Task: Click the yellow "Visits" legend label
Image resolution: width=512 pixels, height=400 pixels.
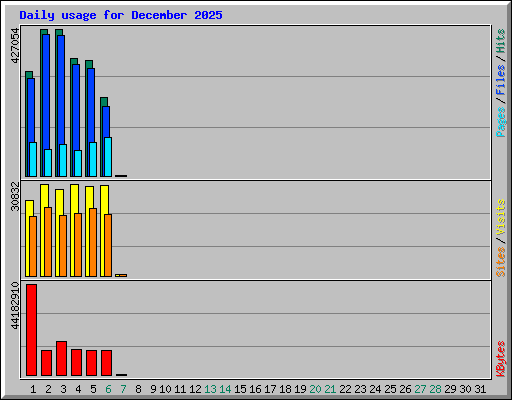Action: coord(501,217)
